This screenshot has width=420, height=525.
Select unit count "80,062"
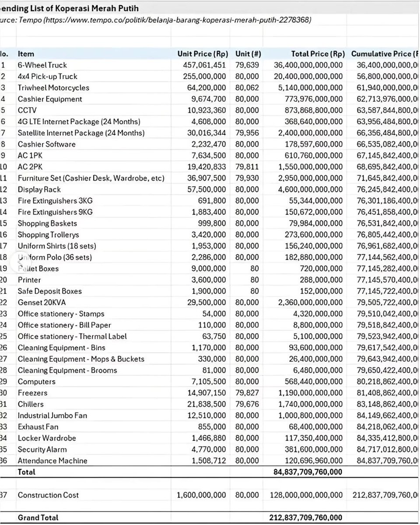click(x=247, y=88)
